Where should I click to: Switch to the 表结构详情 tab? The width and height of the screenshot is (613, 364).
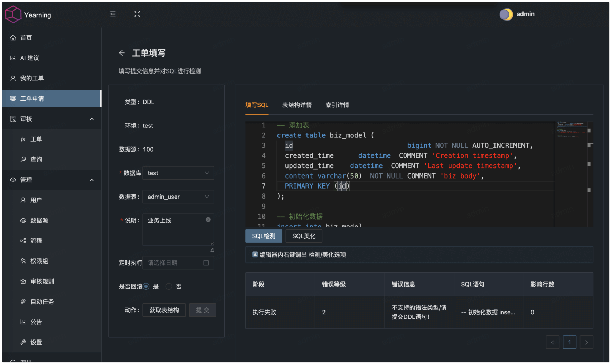pyautogui.click(x=297, y=105)
